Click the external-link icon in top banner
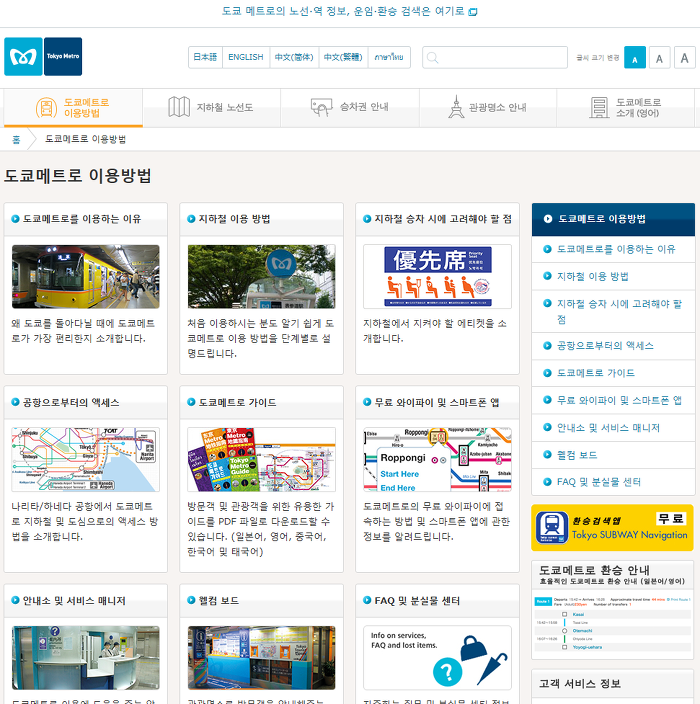700x704 pixels. coord(472,12)
